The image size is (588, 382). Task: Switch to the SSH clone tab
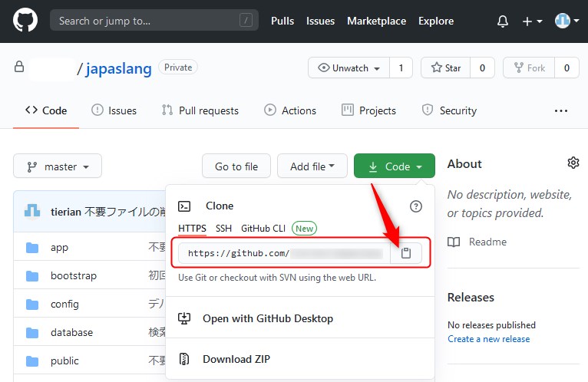click(223, 228)
